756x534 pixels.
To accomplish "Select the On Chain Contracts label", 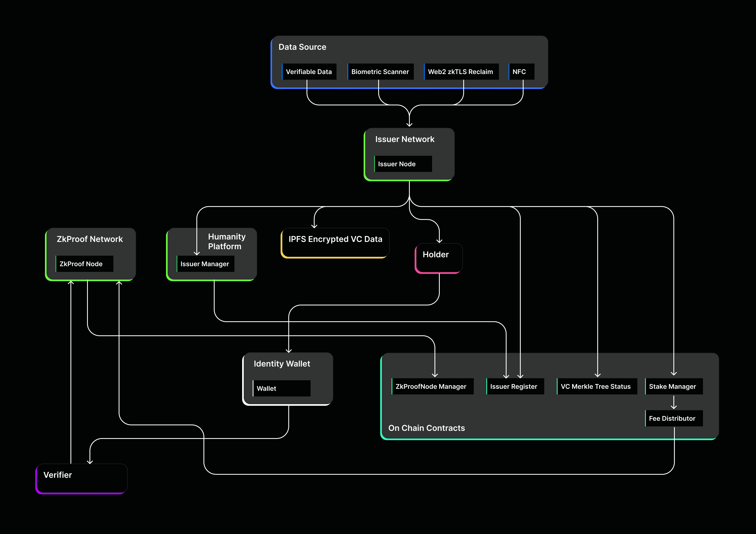I will point(426,428).
